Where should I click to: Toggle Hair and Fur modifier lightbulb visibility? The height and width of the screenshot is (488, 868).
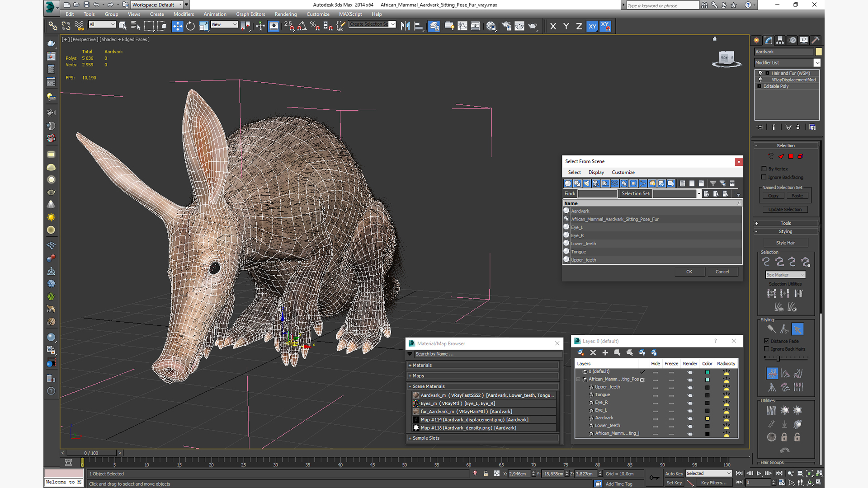pyautogui.click(x=760, y=73)
